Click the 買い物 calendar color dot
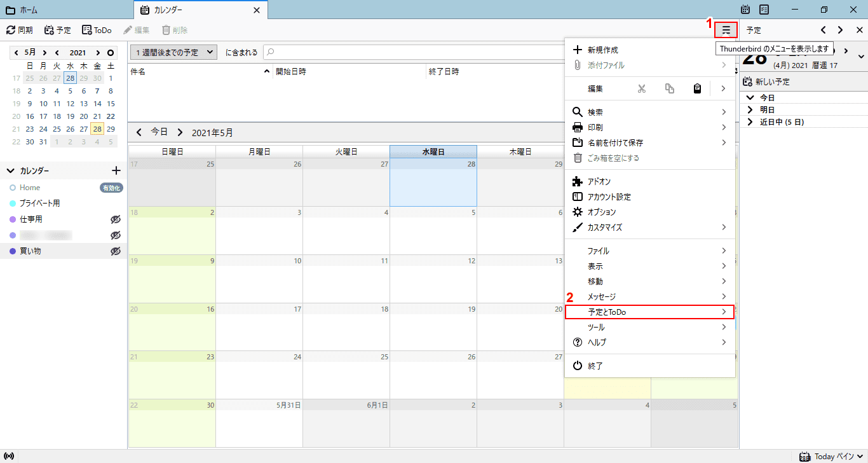 click(13, 251)
